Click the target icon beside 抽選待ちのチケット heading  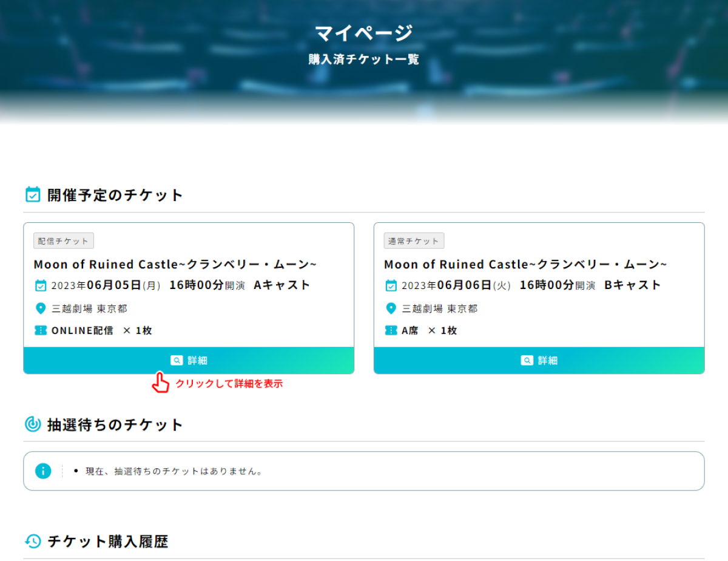tap(33, 424)
